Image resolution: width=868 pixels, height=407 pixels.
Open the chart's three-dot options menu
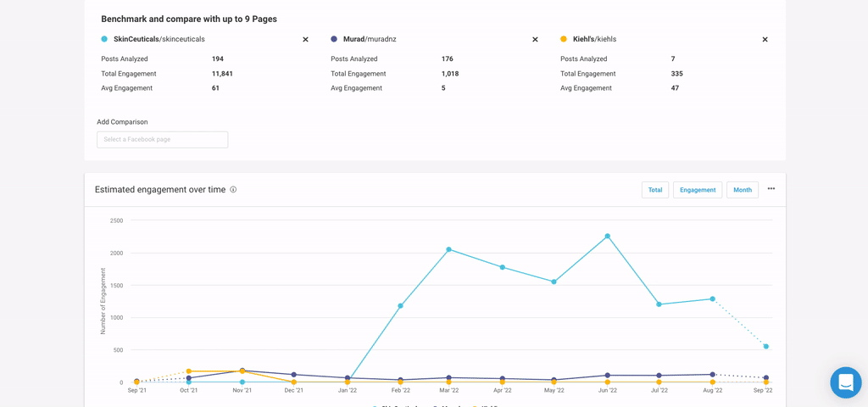click(771, 189)
